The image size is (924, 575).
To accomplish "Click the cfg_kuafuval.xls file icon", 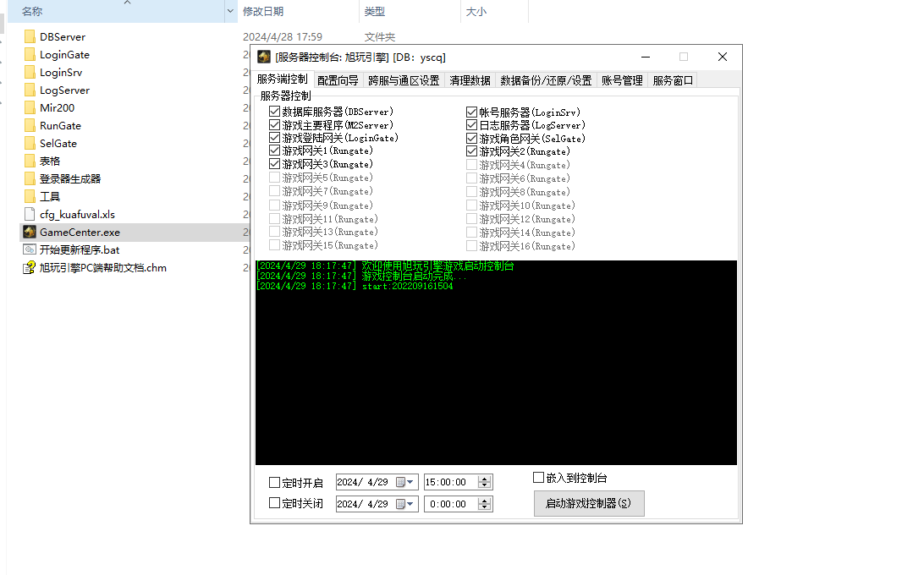I will [x=30, y=215].
